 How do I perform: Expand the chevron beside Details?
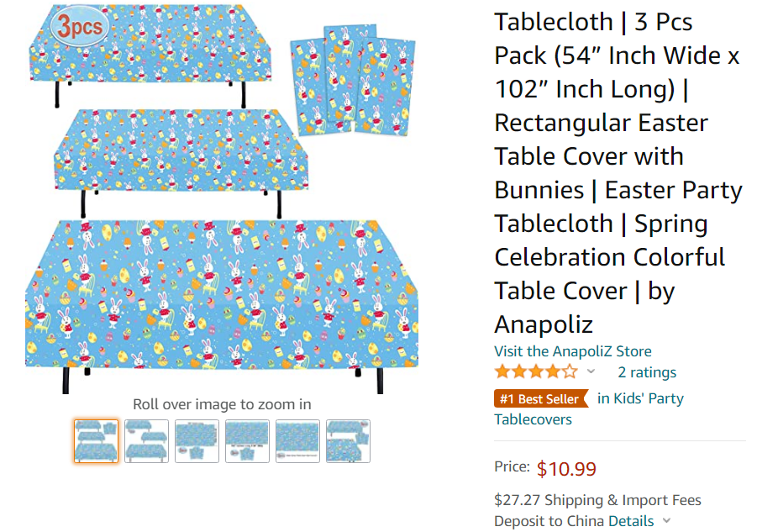click(667, 521)
